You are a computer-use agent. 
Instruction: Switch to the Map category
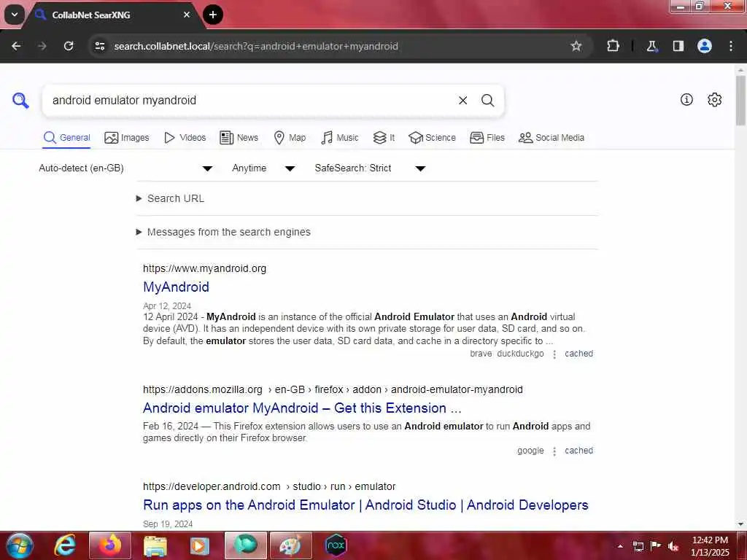[x=290, y=138]
